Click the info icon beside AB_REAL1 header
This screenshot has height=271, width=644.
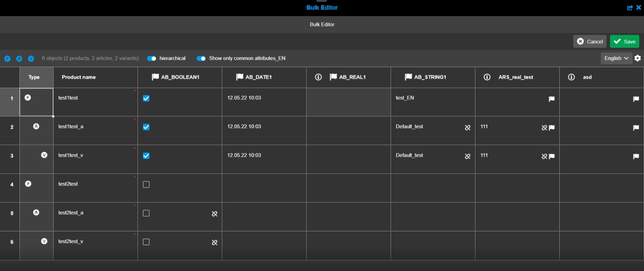click(318, 77)
